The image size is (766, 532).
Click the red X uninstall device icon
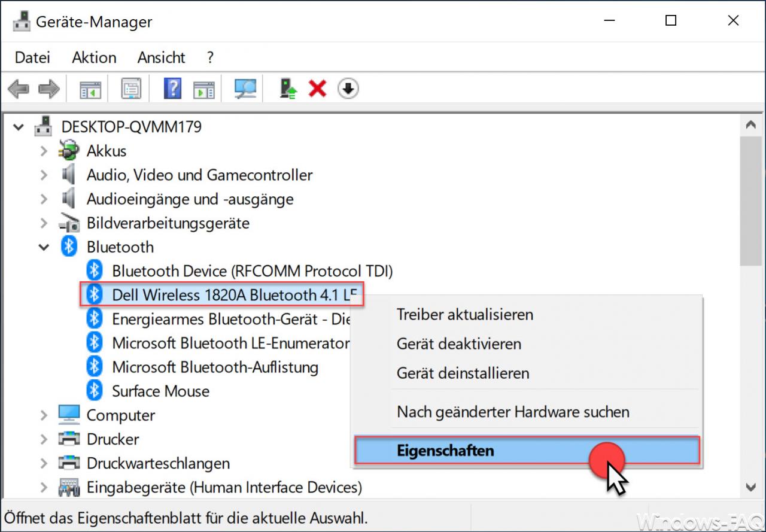tap(317, 89)
